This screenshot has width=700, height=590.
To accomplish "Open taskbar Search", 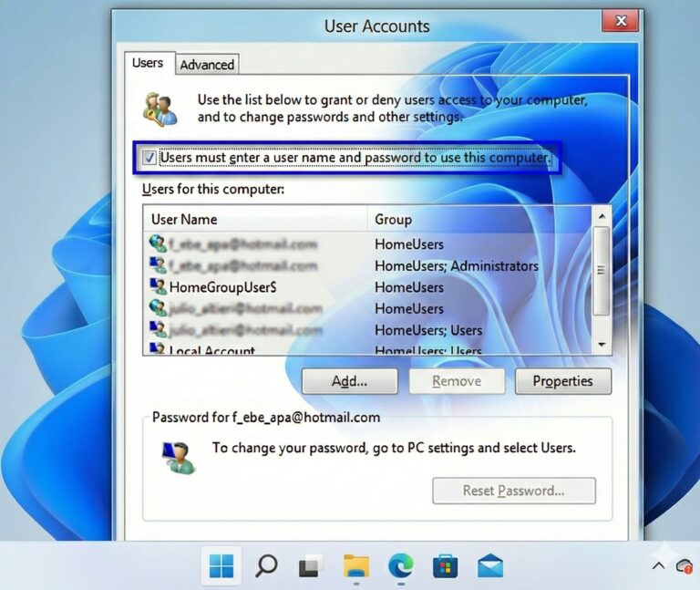I will (x=266, y=566).
